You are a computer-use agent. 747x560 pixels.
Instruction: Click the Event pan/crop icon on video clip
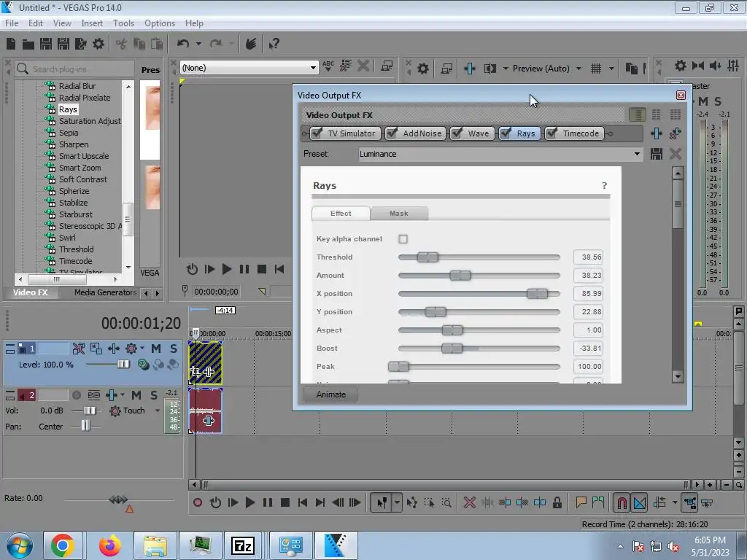coord(196,371)
